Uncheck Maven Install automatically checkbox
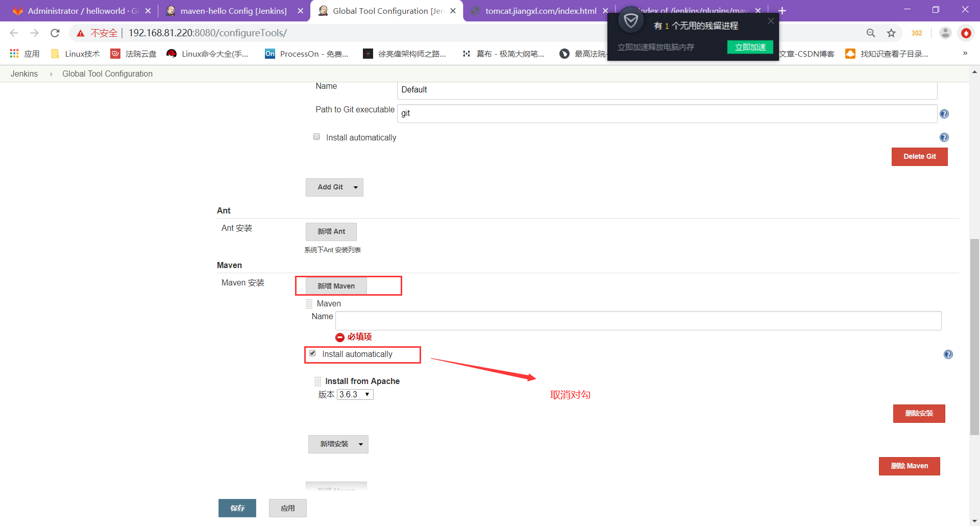980x526 pixels. click(x=312, y=353)
